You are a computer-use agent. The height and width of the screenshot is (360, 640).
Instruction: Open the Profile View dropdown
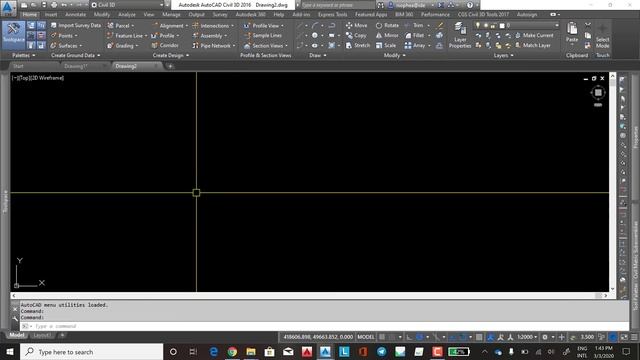click(x=264, y=25)
